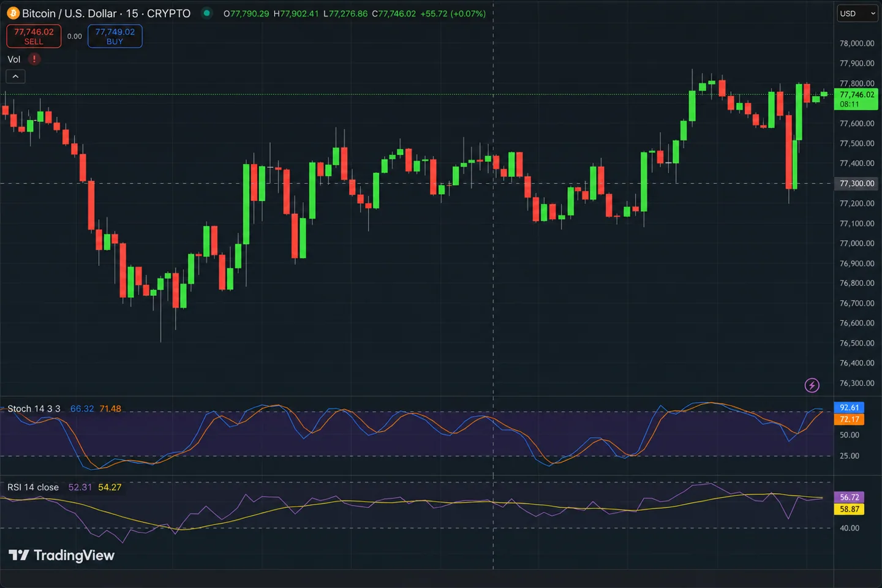
Task: Click the purple 56.72 RSI value label
Action: click(849, 497)
